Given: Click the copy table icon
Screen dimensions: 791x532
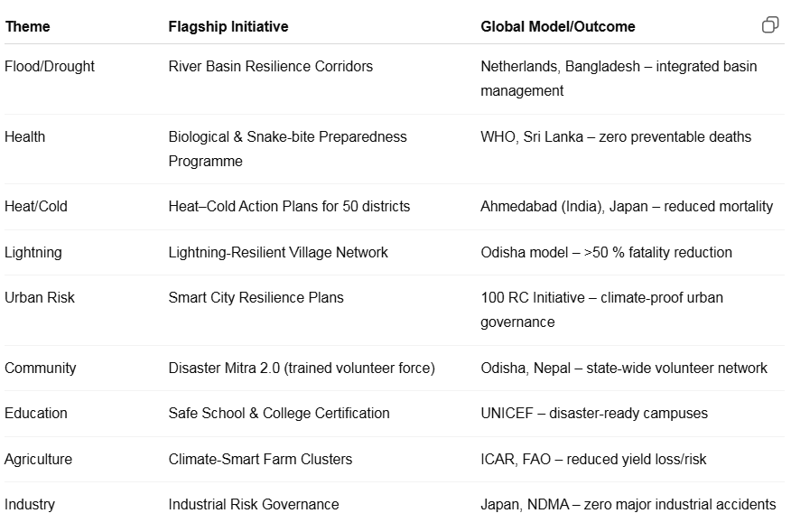Looking at the screenshot, I should (x=769, y=25).
